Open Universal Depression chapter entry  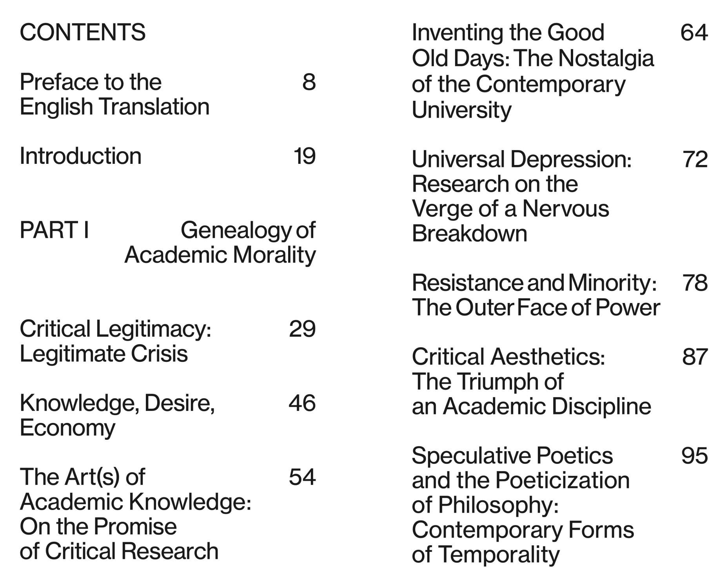click(521, 196)
